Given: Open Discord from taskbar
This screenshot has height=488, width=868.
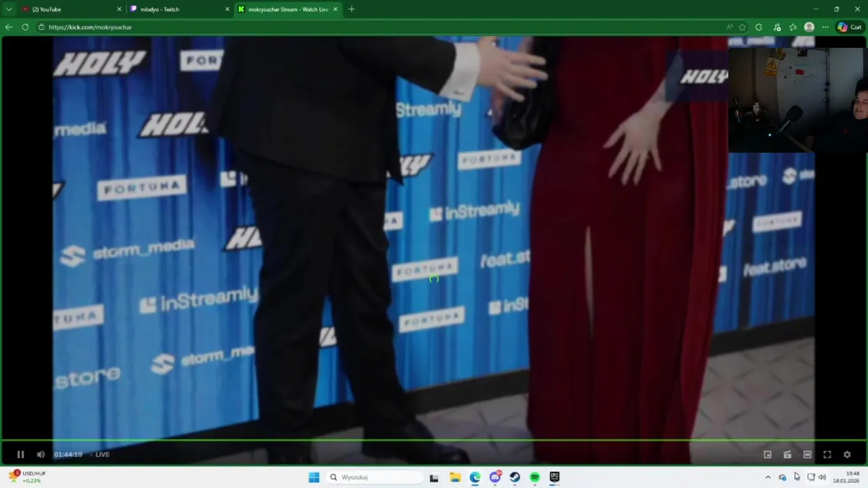Looking at the screenshot, I should coord(495,477).
